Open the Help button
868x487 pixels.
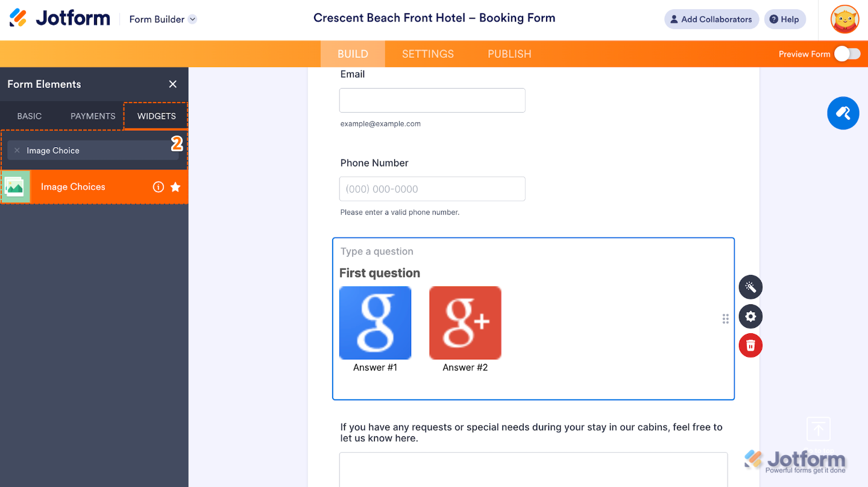(x=784, y=19)
